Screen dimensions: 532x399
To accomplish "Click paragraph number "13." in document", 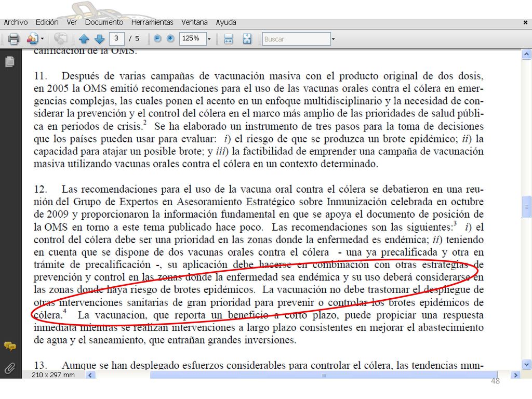I will 40,365.
